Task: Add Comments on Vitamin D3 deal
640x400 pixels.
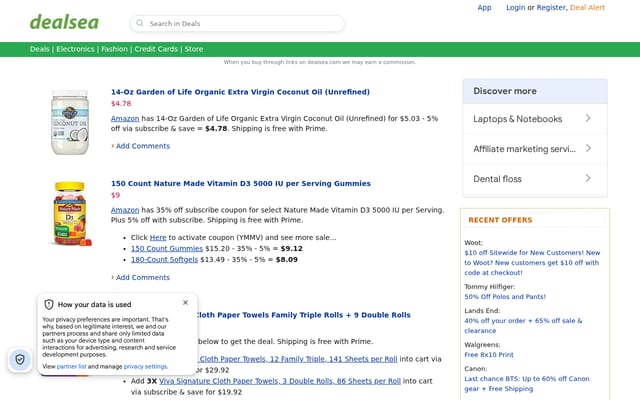Action: tap(142, 277)
